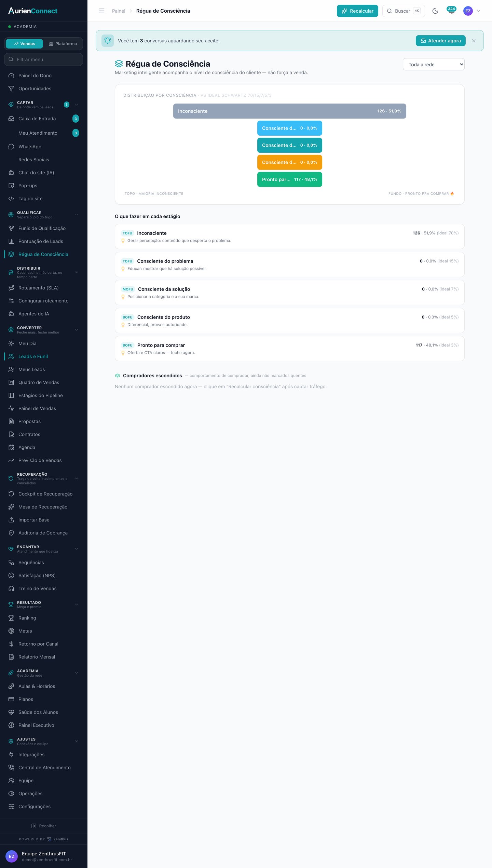
Task: Open the Toda a rede dropdown
Action: click(434, 65)
